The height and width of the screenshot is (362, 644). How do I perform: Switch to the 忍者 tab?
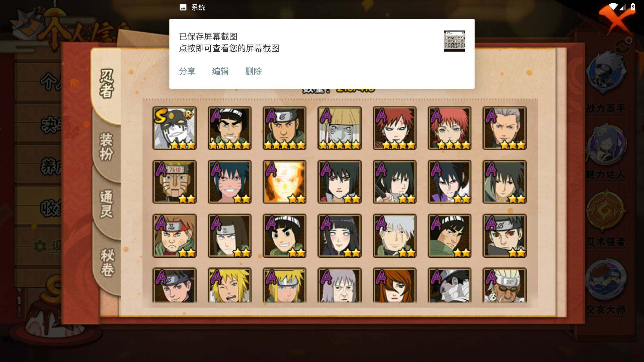(107, 84)
